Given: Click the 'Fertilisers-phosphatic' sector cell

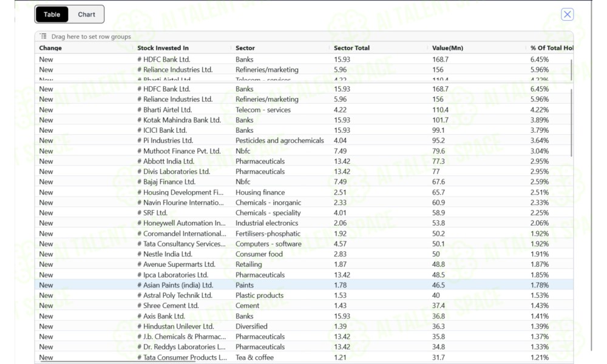Looking at the screenshot, I should point(268,234).
